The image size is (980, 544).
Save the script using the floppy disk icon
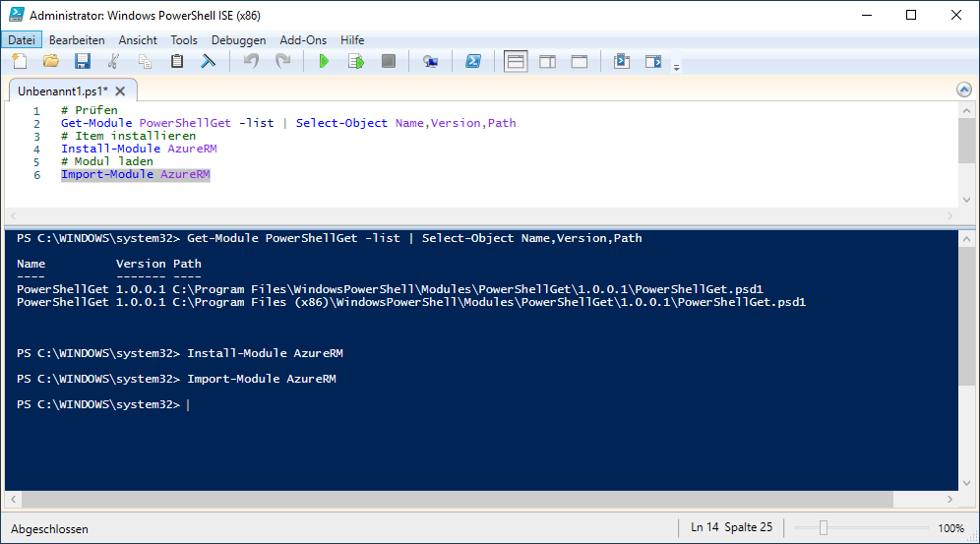[83, 62]
